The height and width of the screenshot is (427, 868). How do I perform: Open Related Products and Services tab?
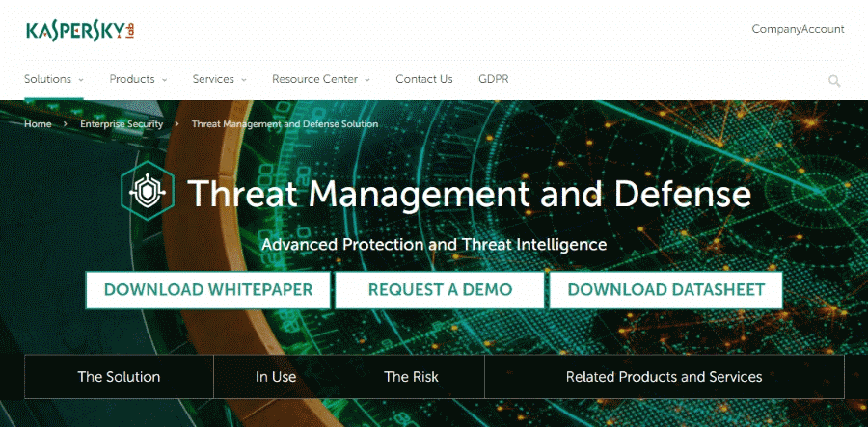[665, 377]
